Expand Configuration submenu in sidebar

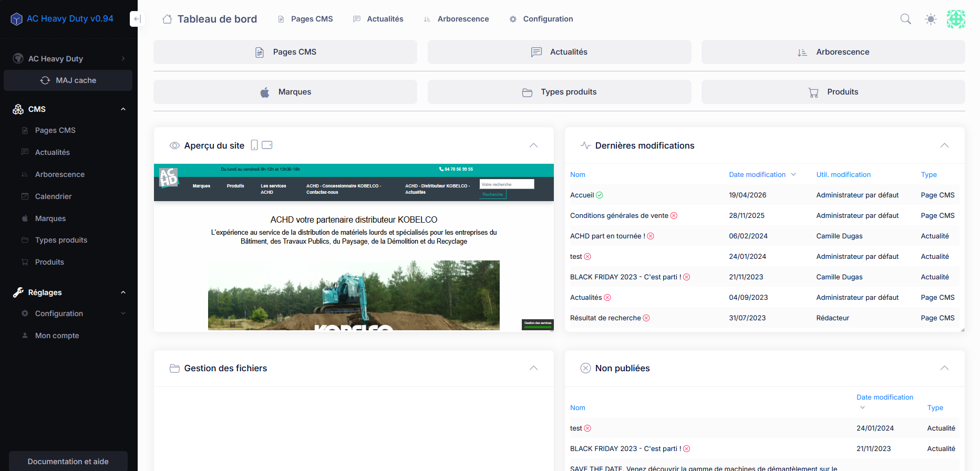(123, 313)
